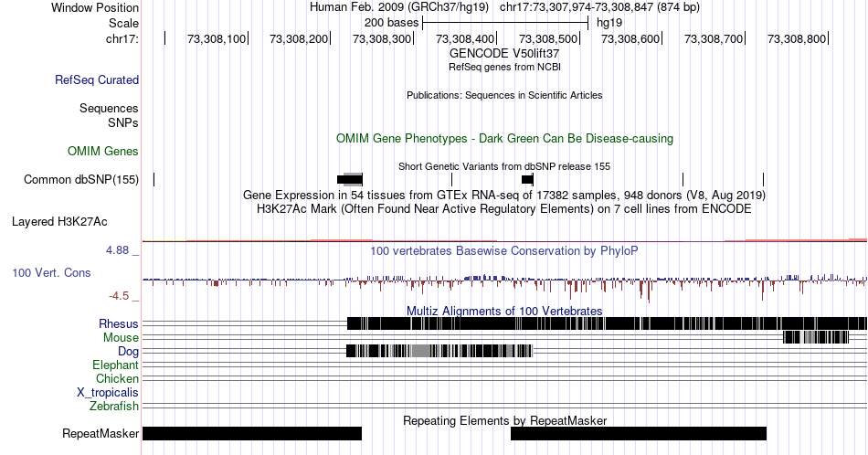Click the Rhesus alignment row label
Viewport: 868px width, 455px height.
[x=119, y=323]
